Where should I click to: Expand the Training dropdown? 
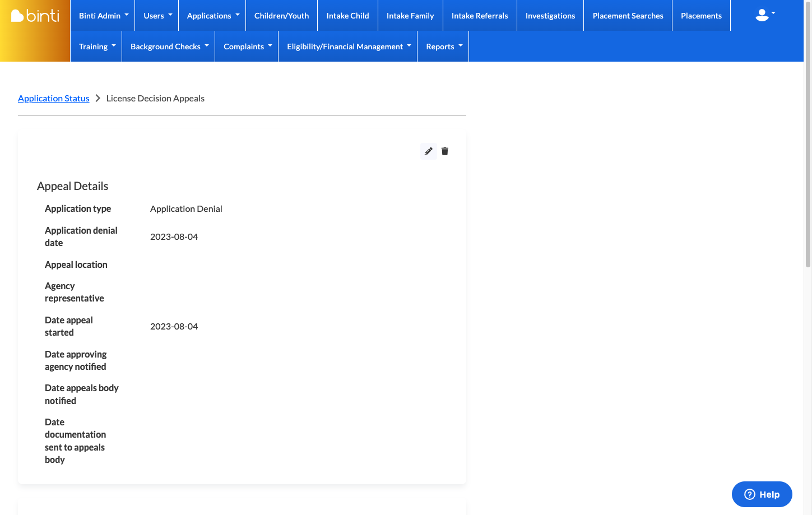click(98, 47)
